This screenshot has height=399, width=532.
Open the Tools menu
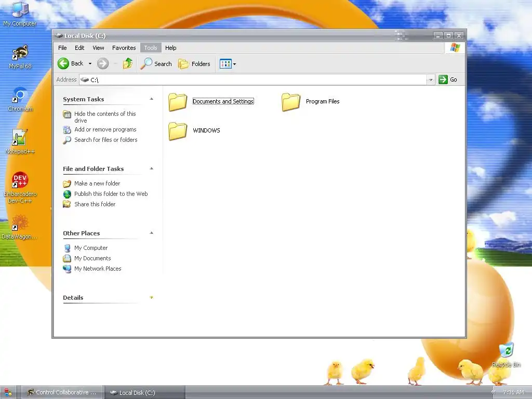(x=151, y=48)
